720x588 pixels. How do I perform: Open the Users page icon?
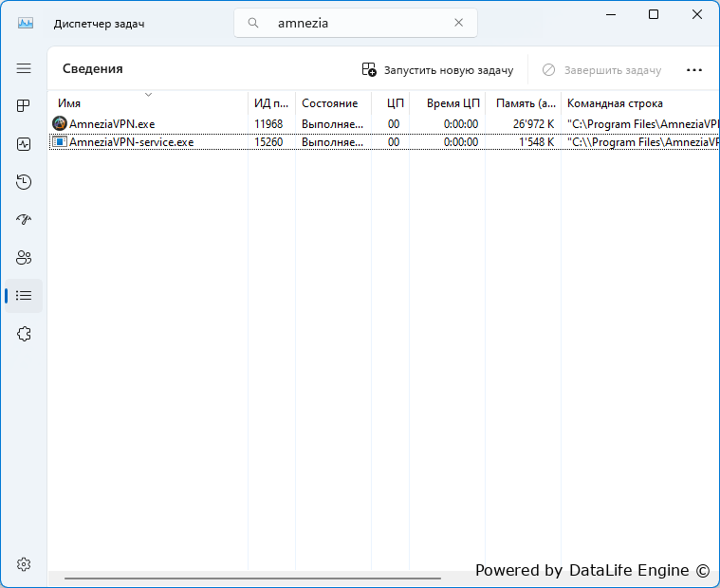click(24, 258)
